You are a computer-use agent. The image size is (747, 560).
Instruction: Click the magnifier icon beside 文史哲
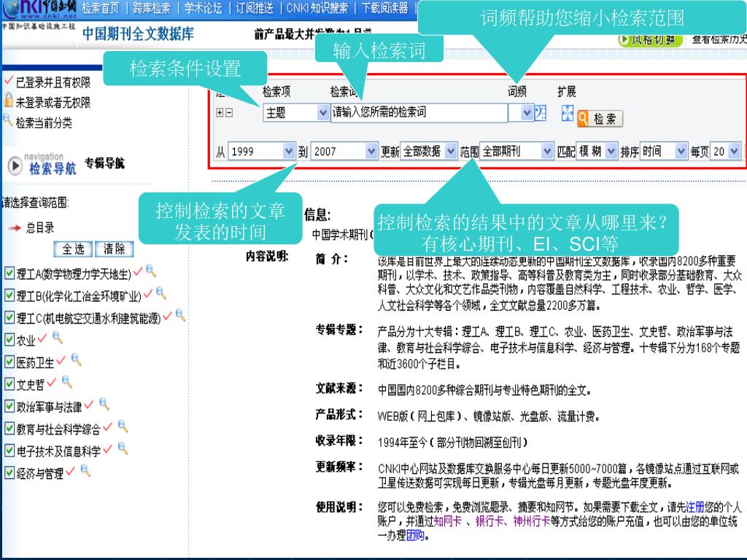pos(66,381)
